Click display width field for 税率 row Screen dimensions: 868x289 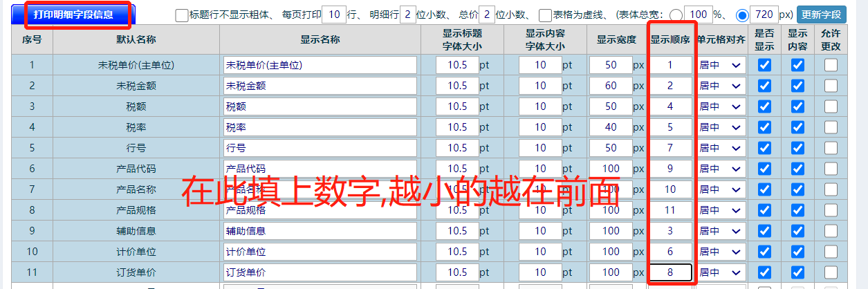coord(610,128)
